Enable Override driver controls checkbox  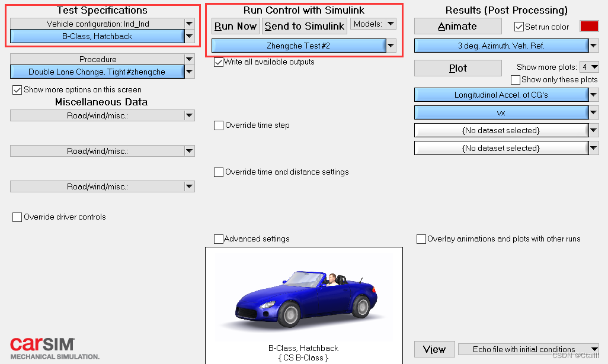[x=17, y=217]
